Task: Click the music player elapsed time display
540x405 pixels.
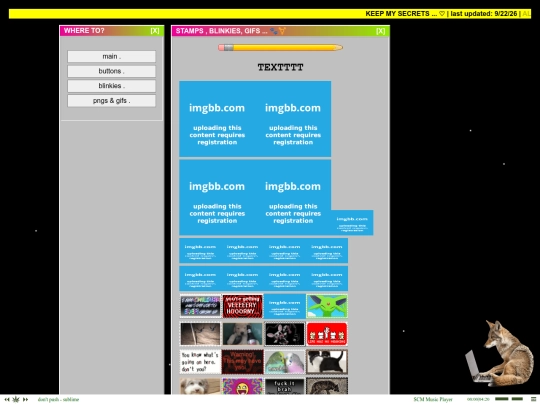Action: 478,399
